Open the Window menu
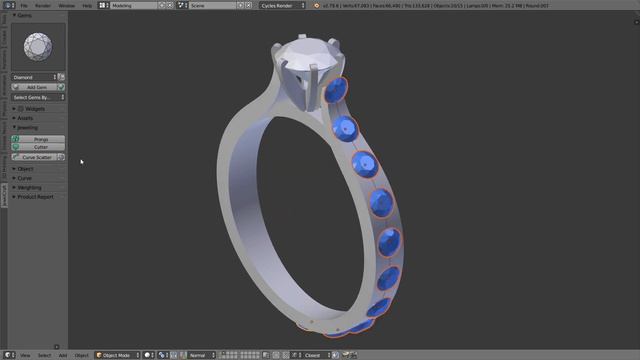Screen dimensions: 640x360 pos(67,6)
